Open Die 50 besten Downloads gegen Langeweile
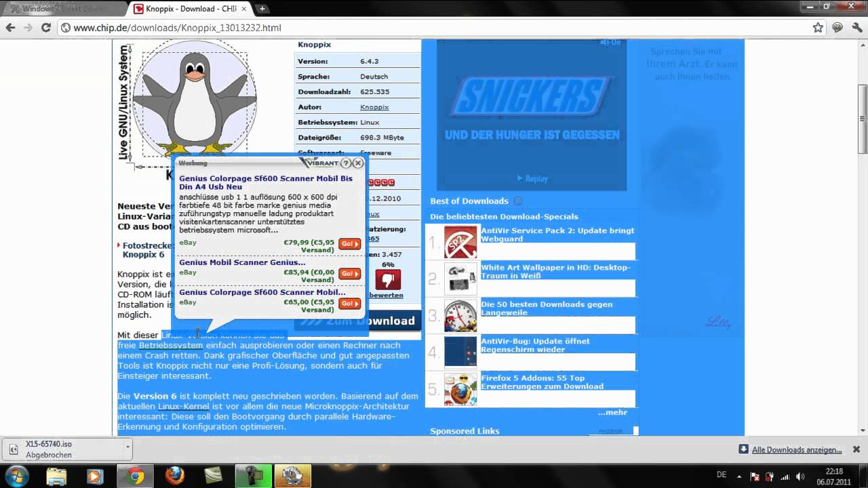The image size is (868, 488). pos(547,308)
